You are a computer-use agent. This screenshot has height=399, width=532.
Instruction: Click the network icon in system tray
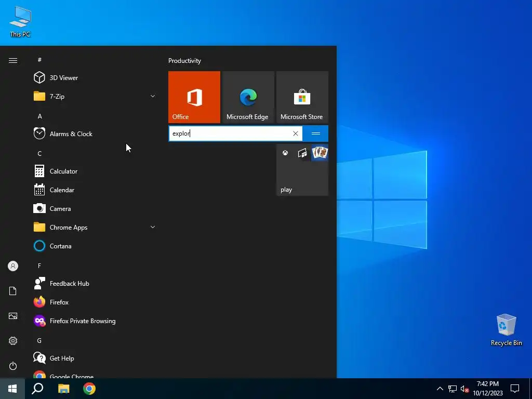click(x=453, y=389)
